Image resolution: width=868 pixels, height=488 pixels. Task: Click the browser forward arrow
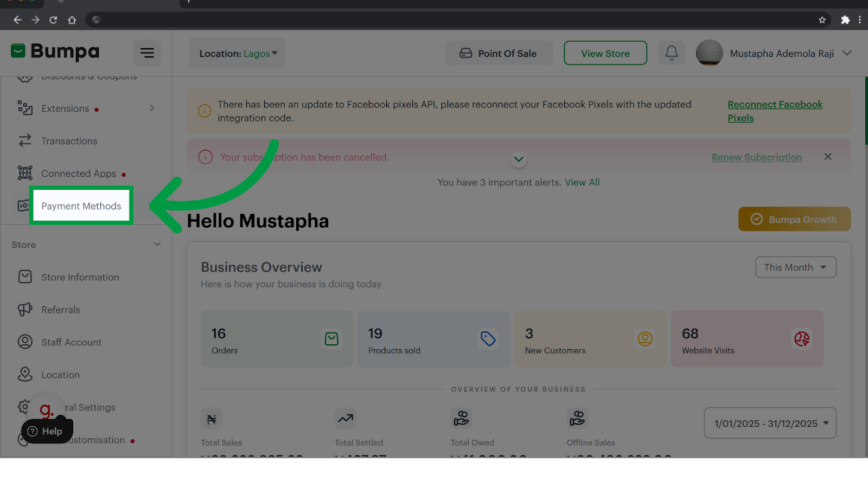pyautogui.click(x=35, y=20)
